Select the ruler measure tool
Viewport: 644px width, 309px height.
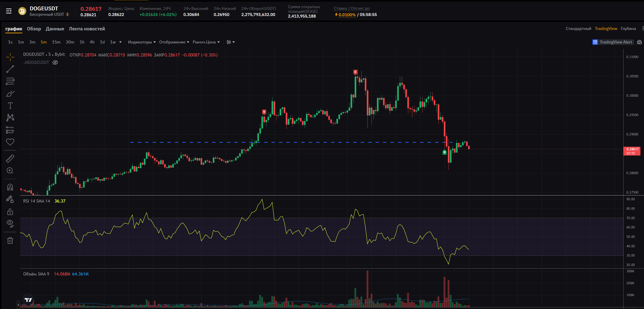pos(10,159)
